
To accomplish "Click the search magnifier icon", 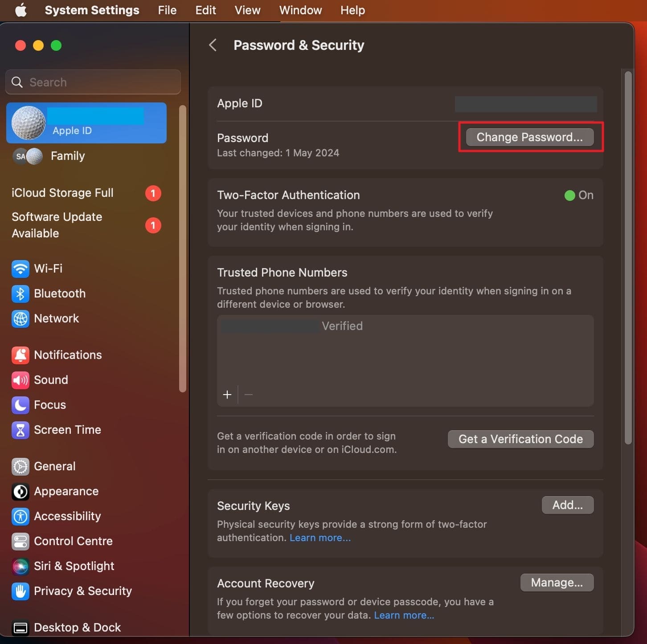I will pyautogui.click(x=17, y=82).
